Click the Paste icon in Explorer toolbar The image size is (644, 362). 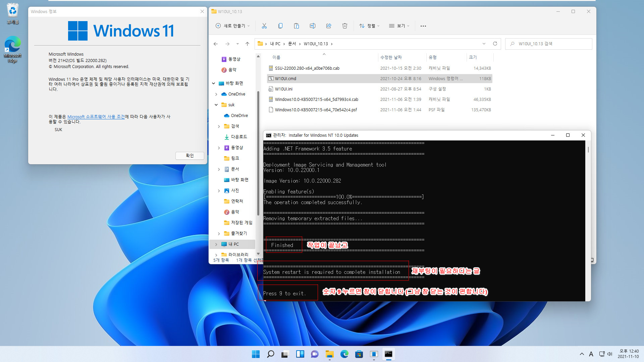tap(297, 26)
